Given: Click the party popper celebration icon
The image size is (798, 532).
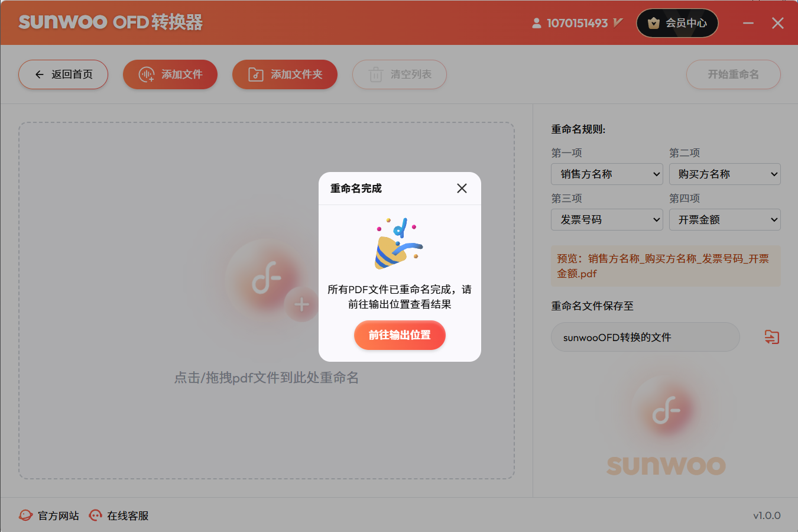Looking at the screenshot, I should coord(399,244).
